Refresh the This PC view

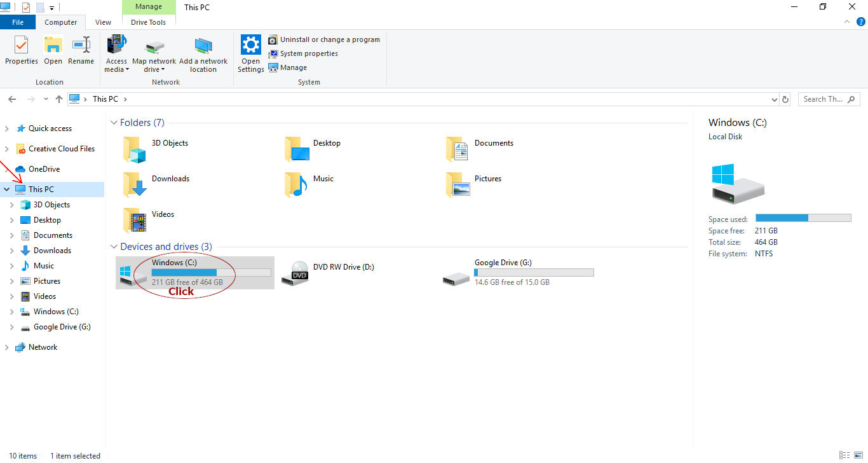tap(785, 100)
